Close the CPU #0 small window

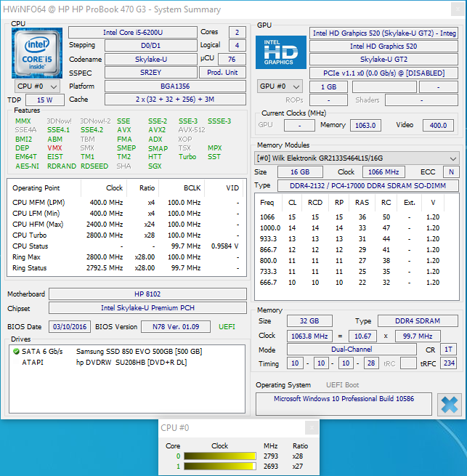(x=312, y=428)
